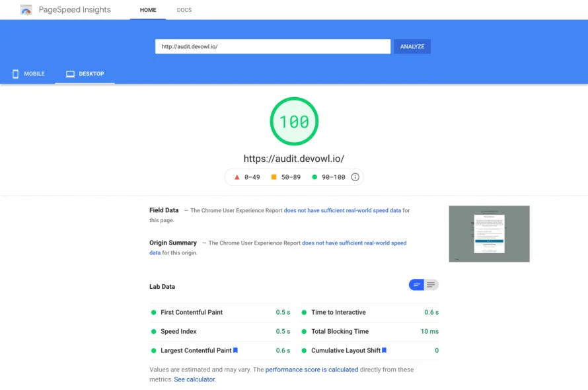Toggle Lab Data to metric snapshot view
Screen dimensions: 588x390
tap(418, 284)
